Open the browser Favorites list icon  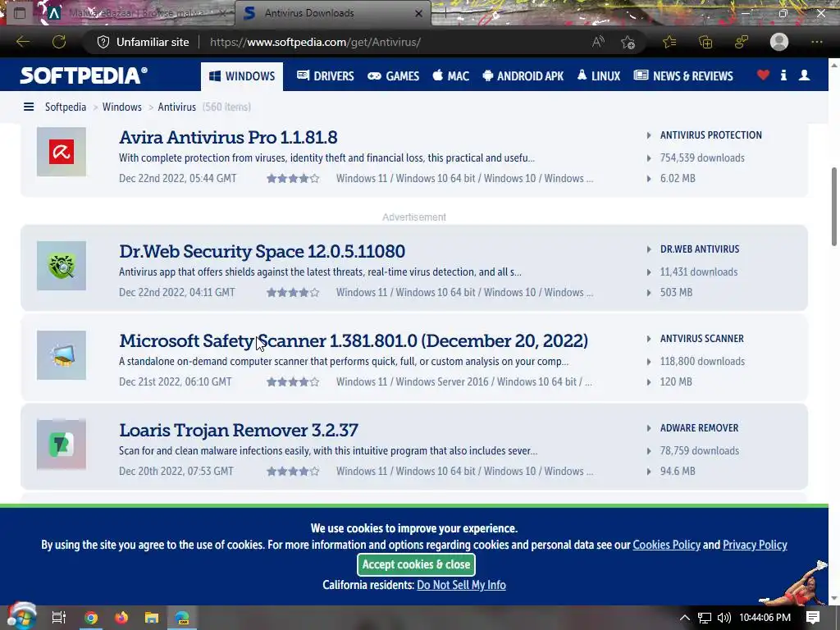[x=669, y=42]
